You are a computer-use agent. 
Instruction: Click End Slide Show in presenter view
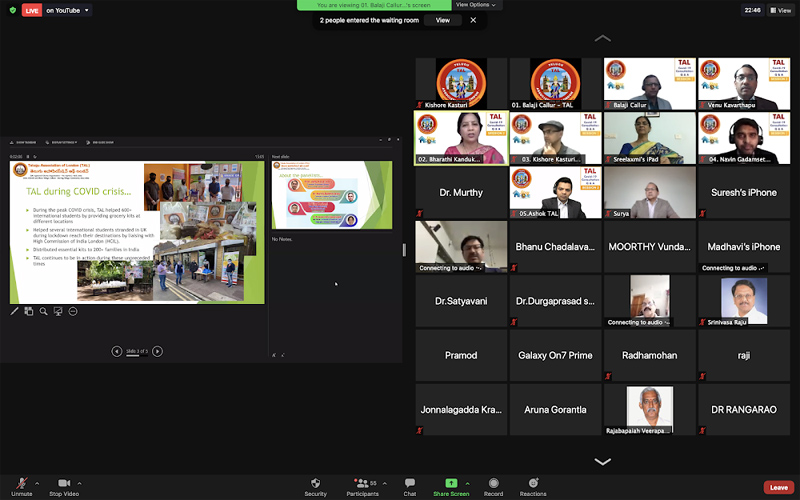tap(99, 142)
